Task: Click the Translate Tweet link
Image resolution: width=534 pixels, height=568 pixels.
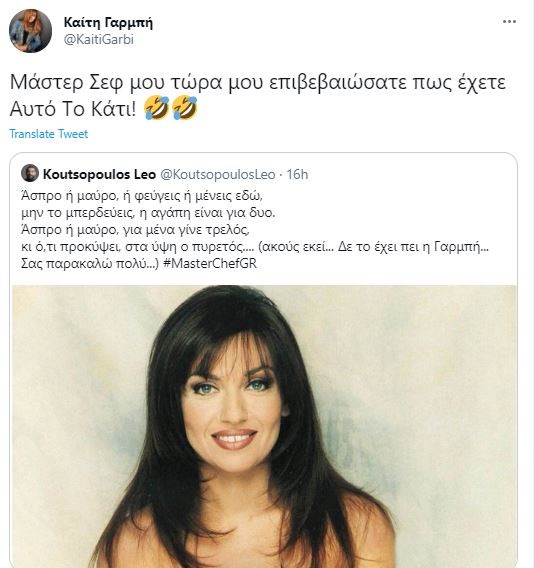Action: (x=49, y=134)
